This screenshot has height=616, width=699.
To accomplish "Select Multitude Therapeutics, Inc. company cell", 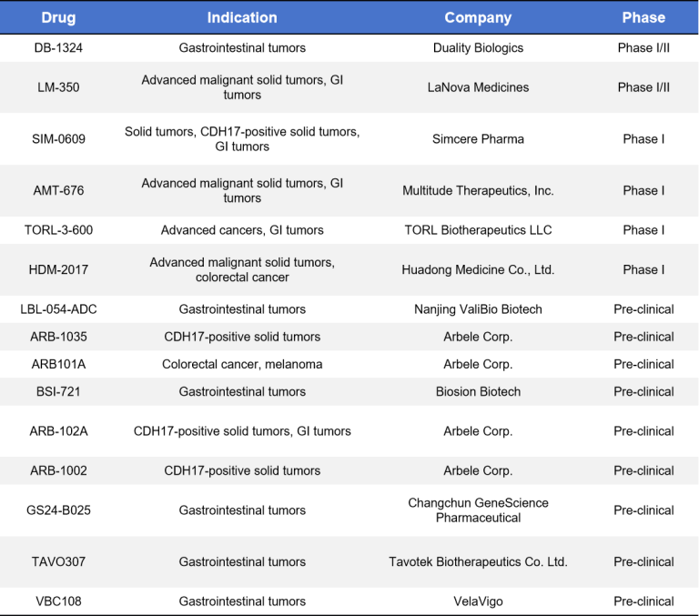I will [x=478, y=190].
